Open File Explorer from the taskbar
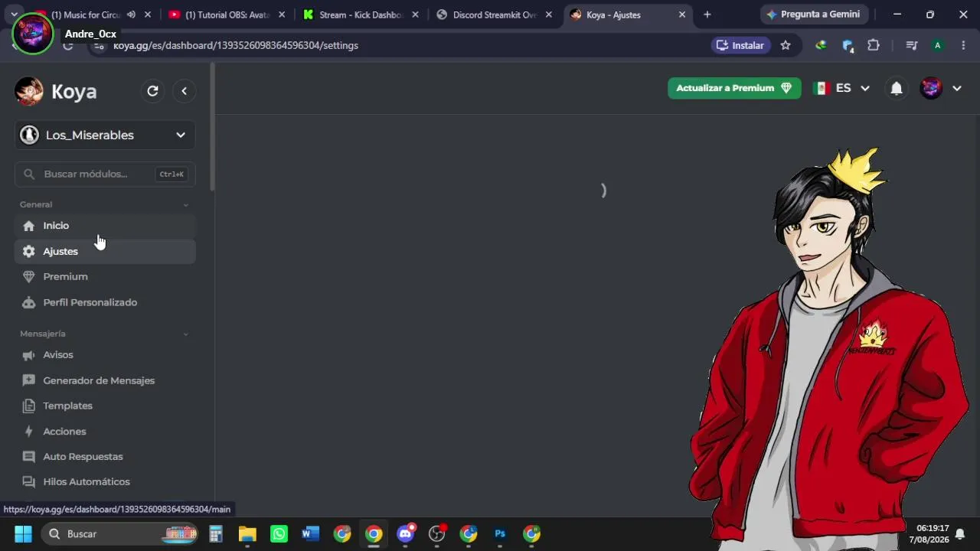Image resolution: width=980 pixels, height=551 pixels. coord(247,533)
